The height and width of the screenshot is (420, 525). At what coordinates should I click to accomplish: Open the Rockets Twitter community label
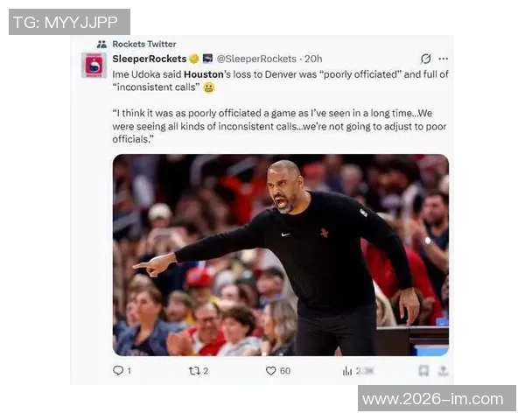(x=144, y=44)
